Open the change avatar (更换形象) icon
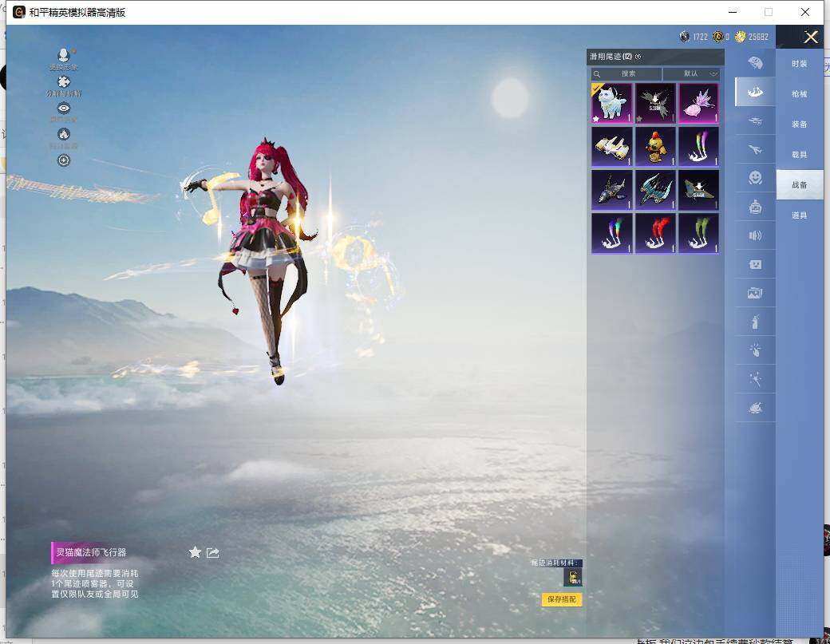The width and height of the screenshot is (830, 644). (64, 56)
